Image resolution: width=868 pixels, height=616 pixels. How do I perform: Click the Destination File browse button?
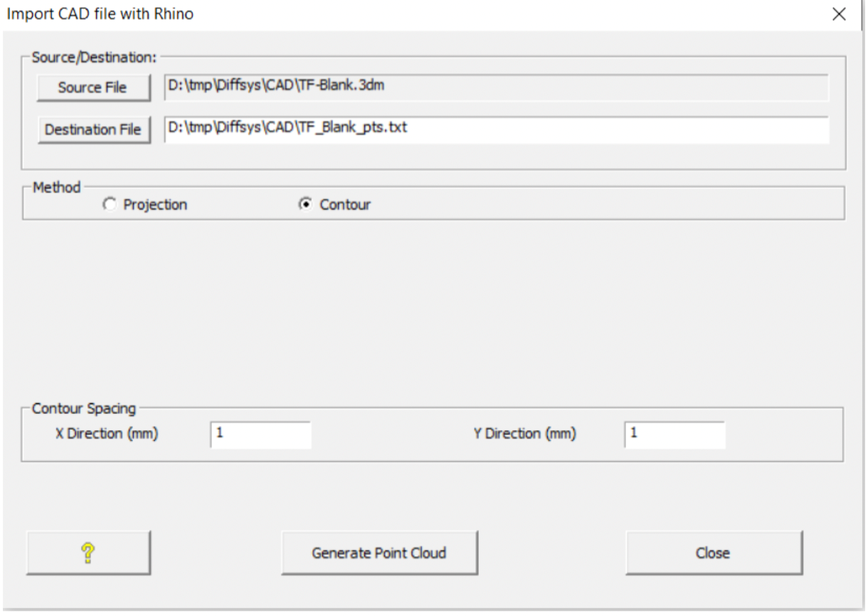tap(92, 130)
